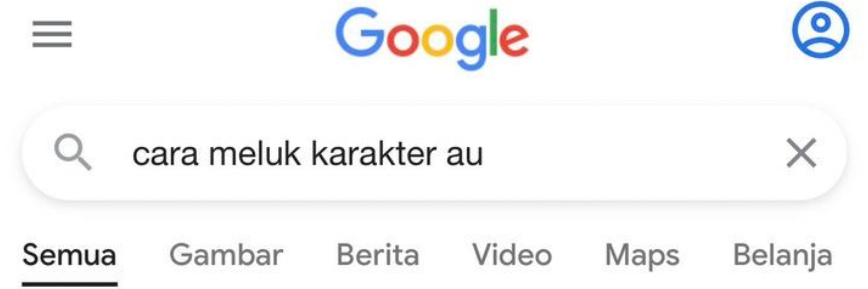Screen dimensions: 868x289
Task: Clear the search query with X
Action: [801, 153]
